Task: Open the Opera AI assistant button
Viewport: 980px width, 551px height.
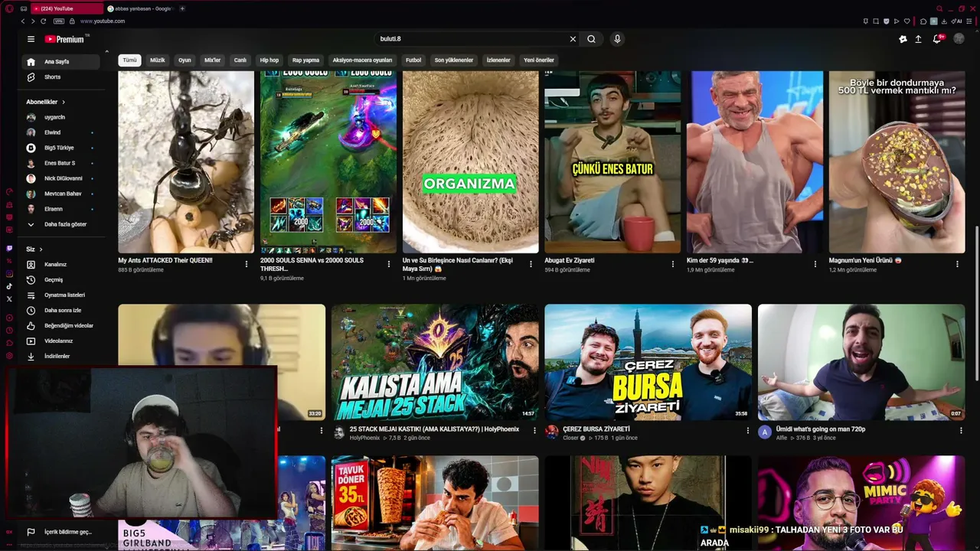Action: click(x=955, y=21)
